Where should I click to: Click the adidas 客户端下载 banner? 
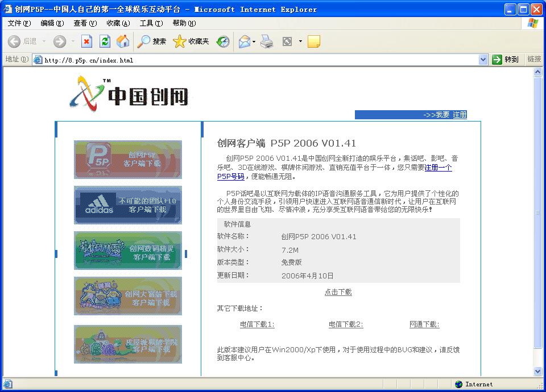[x=128, y=205]
